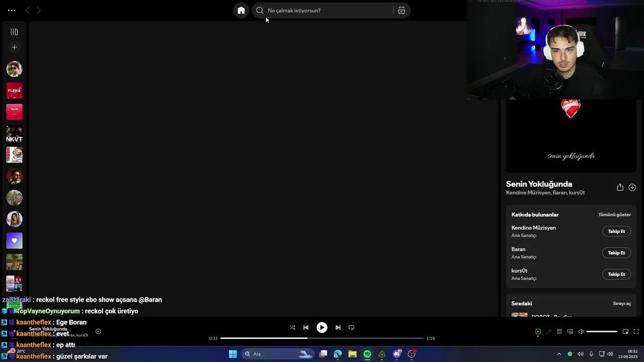This screenshot has width=644, height=362.
Task: Show hidden system tray icons
Action: pyautogui.click(x=558, y=354)
